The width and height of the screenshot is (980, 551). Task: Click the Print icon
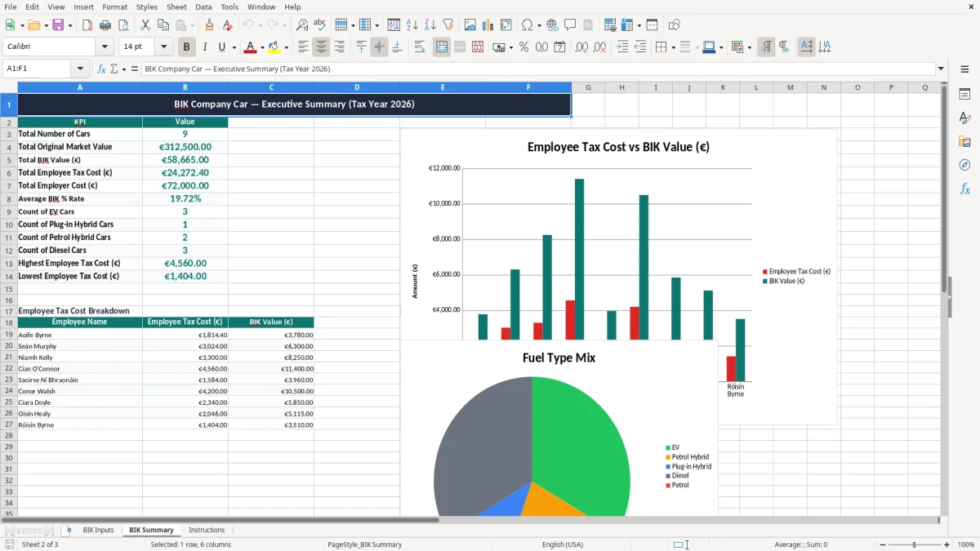point(105,25)
